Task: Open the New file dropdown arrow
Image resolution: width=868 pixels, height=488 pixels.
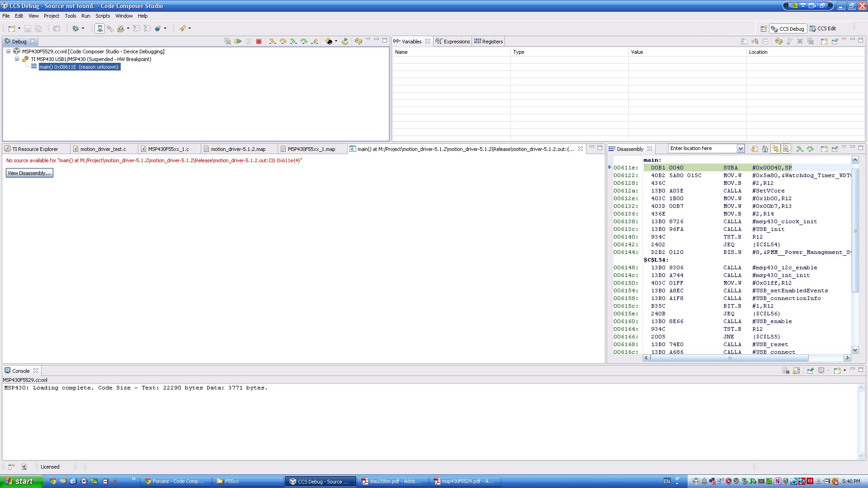Action: (19, 28)
